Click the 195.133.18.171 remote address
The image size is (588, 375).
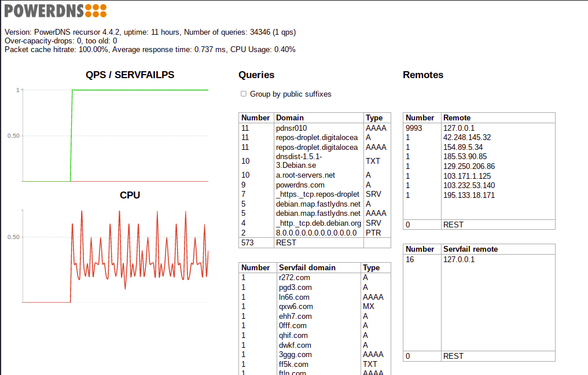click(x=467, y=195)
